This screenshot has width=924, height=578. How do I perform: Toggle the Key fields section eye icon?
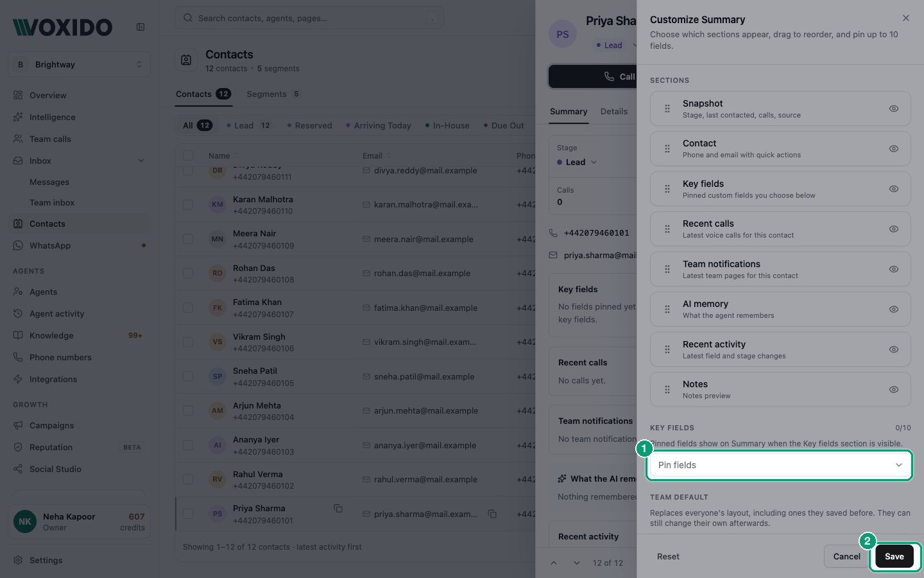(x=893, y=189)
